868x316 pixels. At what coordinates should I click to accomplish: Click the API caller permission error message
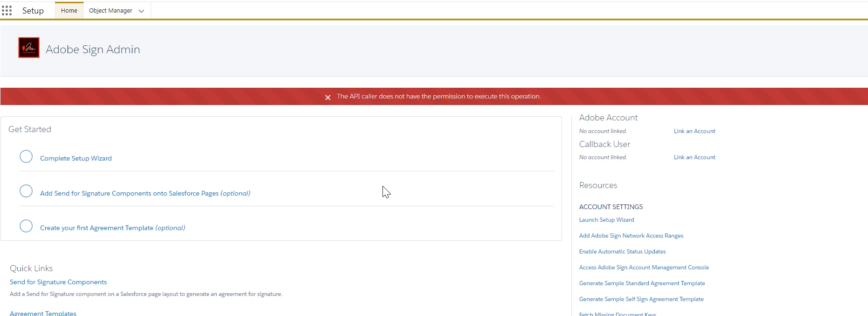(439, 97)
